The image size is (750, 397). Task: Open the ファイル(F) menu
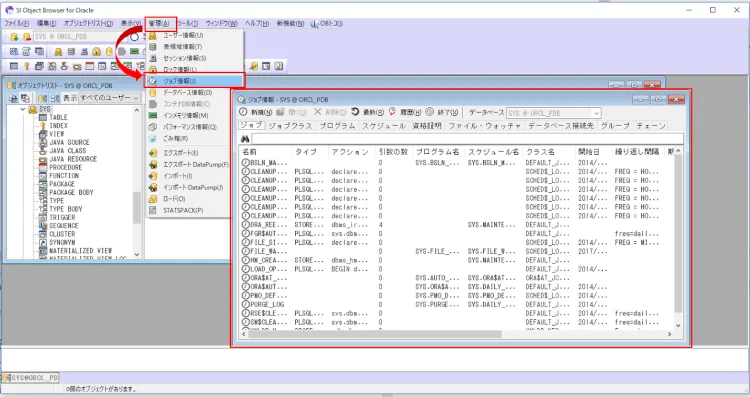tap(16, 23)
